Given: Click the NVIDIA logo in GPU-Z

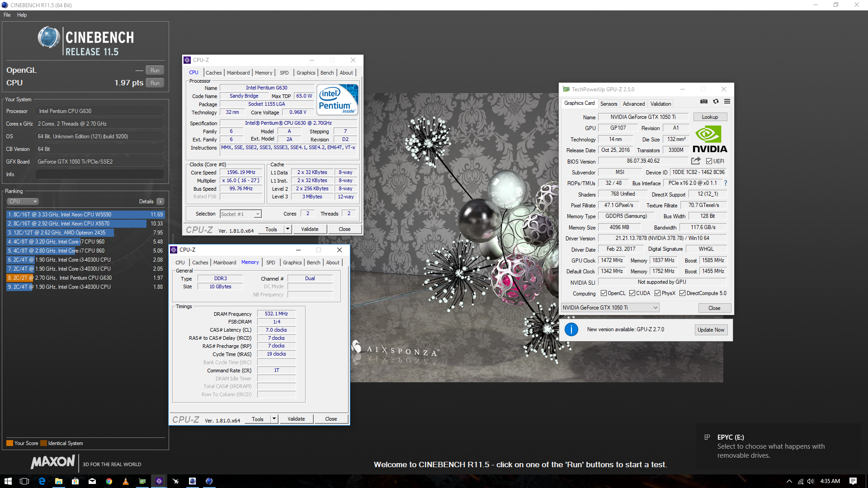Looking at the screenshot, I should (710, 140).
